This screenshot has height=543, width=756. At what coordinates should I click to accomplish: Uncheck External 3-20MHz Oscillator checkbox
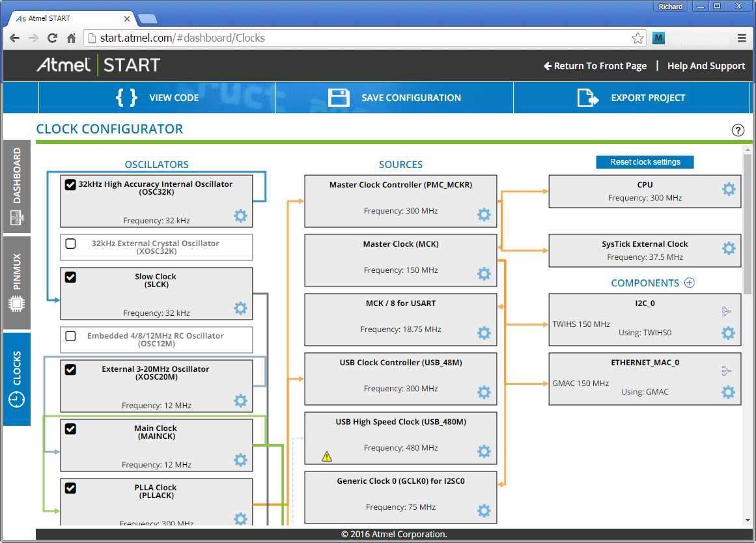[70, 370]
